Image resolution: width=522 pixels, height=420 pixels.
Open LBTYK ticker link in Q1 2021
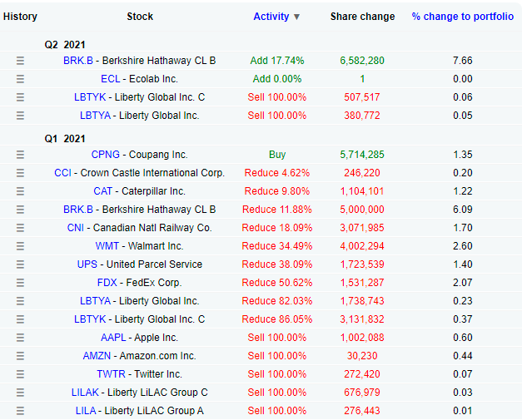[90, 319]
